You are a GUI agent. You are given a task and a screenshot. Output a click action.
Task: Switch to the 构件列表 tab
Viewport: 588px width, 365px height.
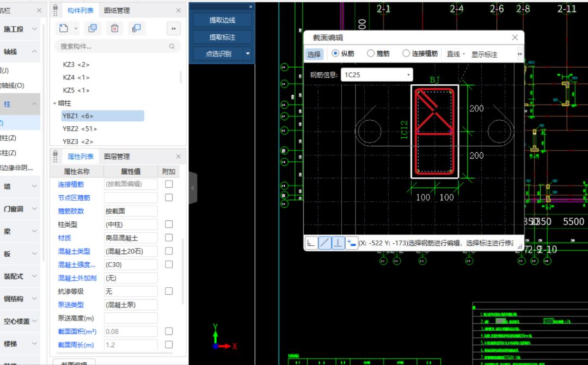[80, 10]
